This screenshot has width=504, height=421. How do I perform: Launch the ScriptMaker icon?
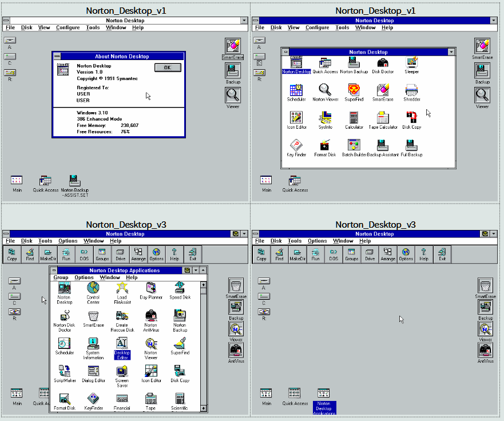pos(65,374)
